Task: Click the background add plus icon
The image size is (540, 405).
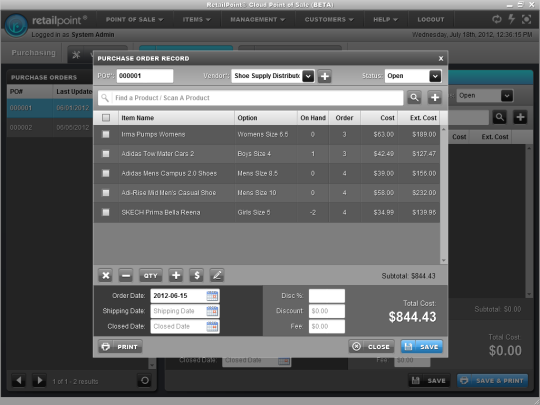Action: tap(520, 117)
